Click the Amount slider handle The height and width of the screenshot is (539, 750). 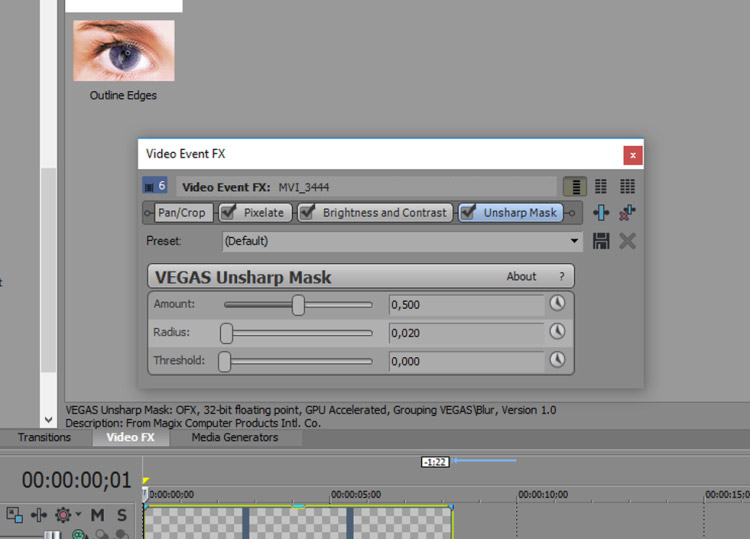pos(298,305)
